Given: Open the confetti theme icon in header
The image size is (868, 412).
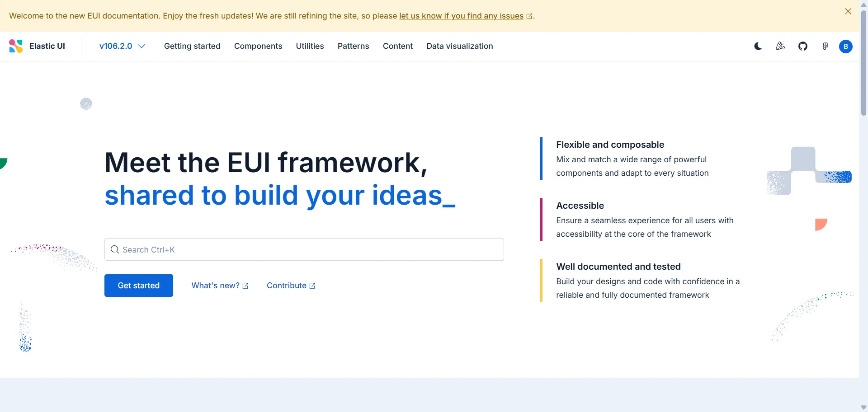Looking at the screenshot, I should 780,46.
